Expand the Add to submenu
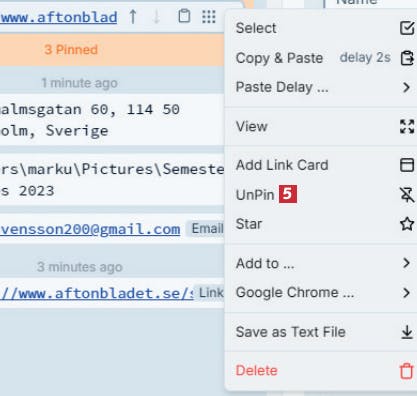 click(321, 263)
